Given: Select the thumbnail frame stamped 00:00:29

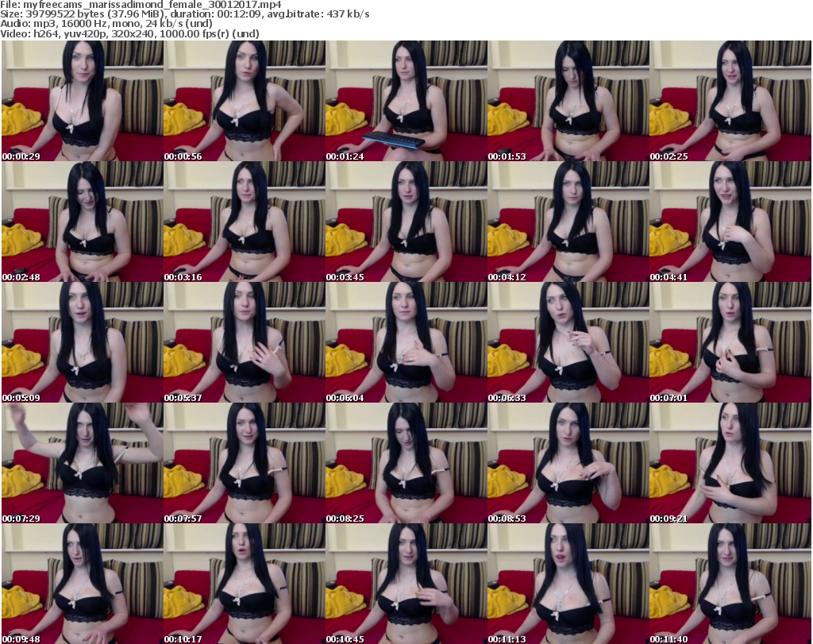Looking at the screenshot, I should click(x=83, y=101).
